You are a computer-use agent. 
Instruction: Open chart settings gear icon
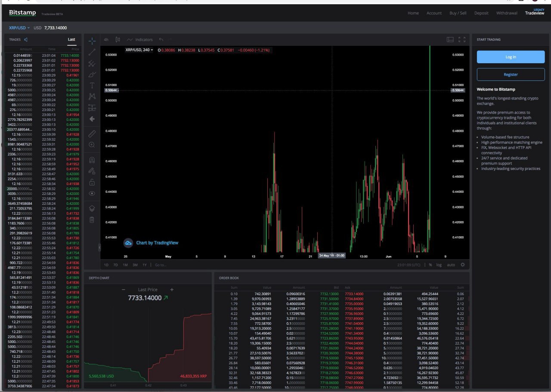(x=463, y=265)
